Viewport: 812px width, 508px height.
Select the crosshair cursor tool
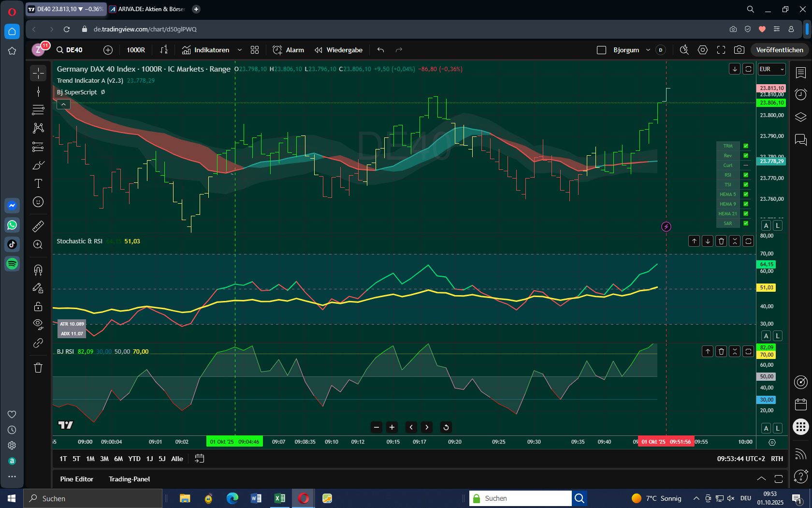[38, 73]
